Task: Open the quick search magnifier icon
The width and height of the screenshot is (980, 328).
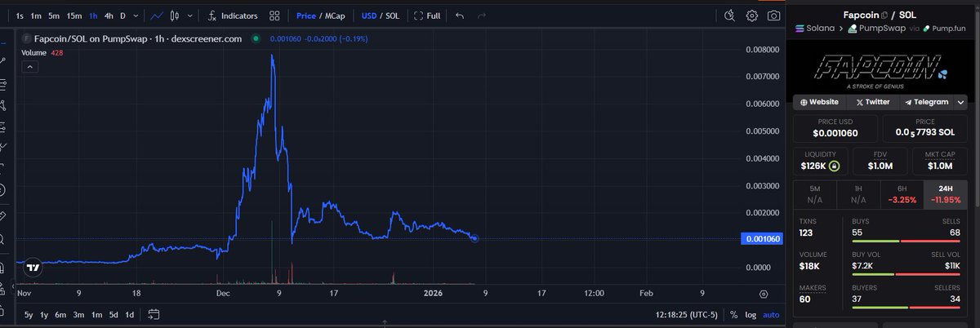Action: (x=731, y=16)
